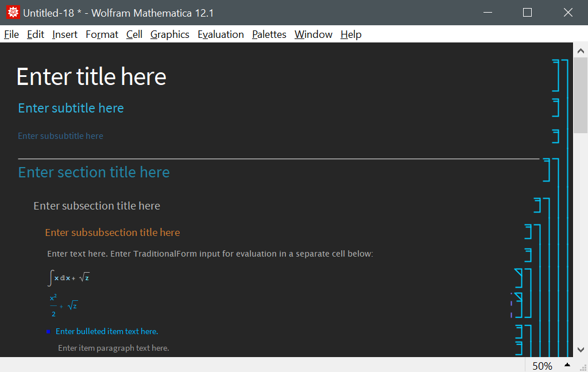
Task: Click into 'Enter title here' text
Action: click(x=91, y=76)
